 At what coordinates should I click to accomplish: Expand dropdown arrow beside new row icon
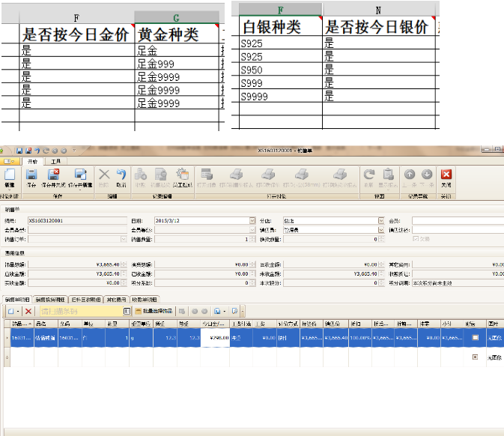tap(18, 311)
